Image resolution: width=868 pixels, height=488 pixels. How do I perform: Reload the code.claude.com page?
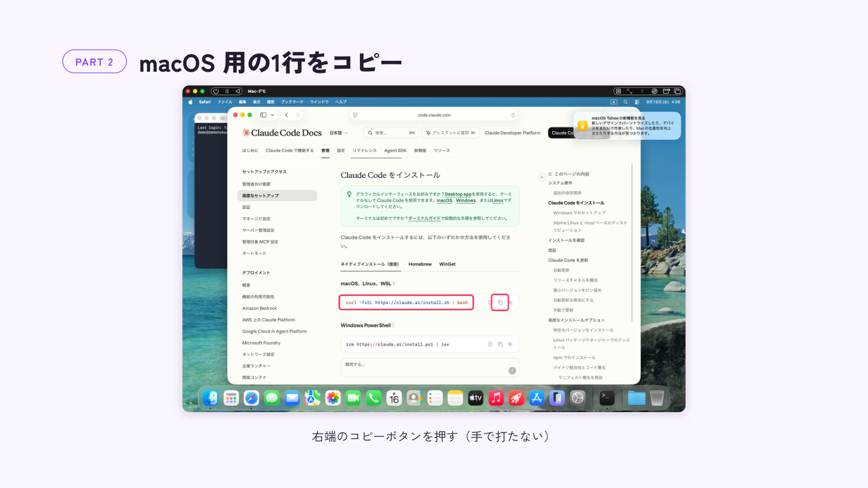pyautogui.click(x=513, y=115)
